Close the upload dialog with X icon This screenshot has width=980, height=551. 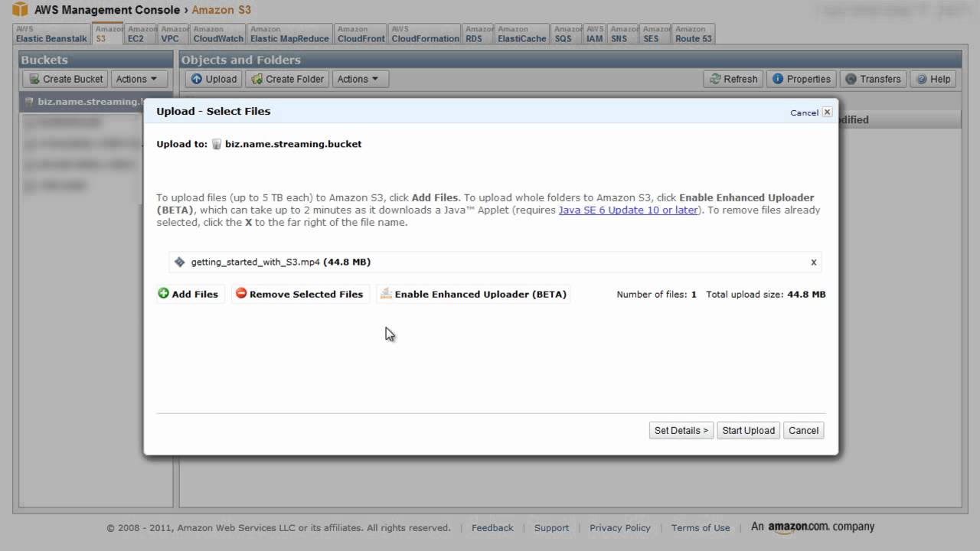point(827,112)
